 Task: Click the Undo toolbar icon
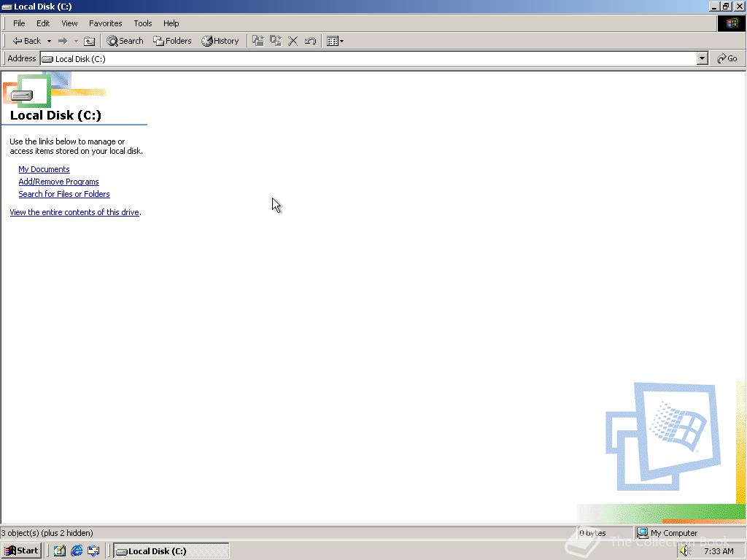point(310,41)
